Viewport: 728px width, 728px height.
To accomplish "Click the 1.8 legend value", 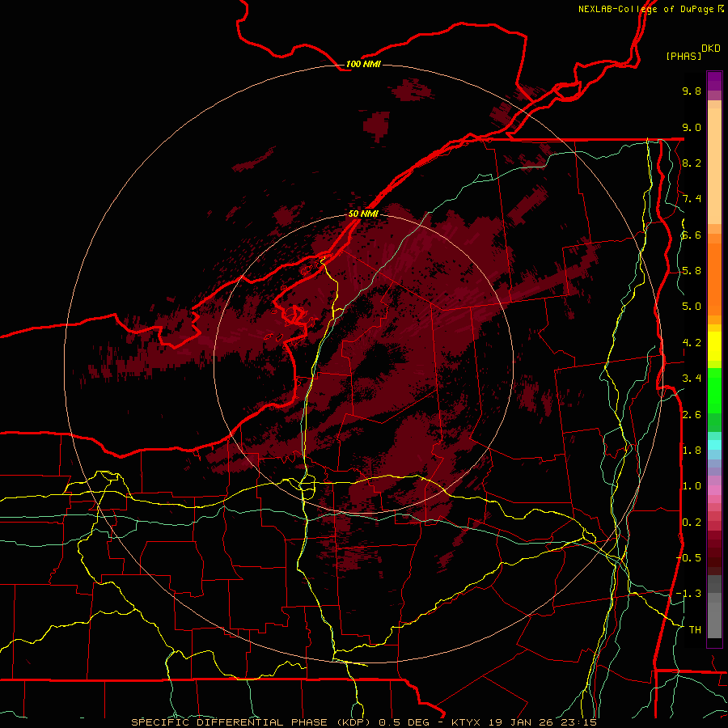I will [x=692, y=451].
